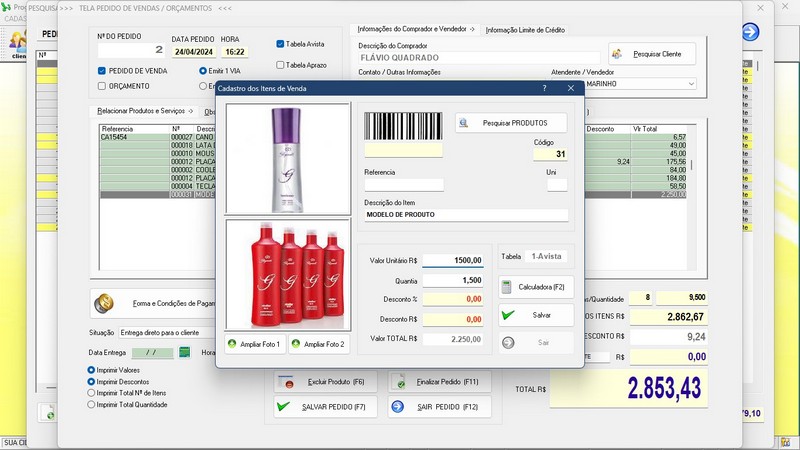Click the Salvar button in item dialog
The height and width of the screenshot is (450, 800).
pyautogui.click(x=536, y=315)
